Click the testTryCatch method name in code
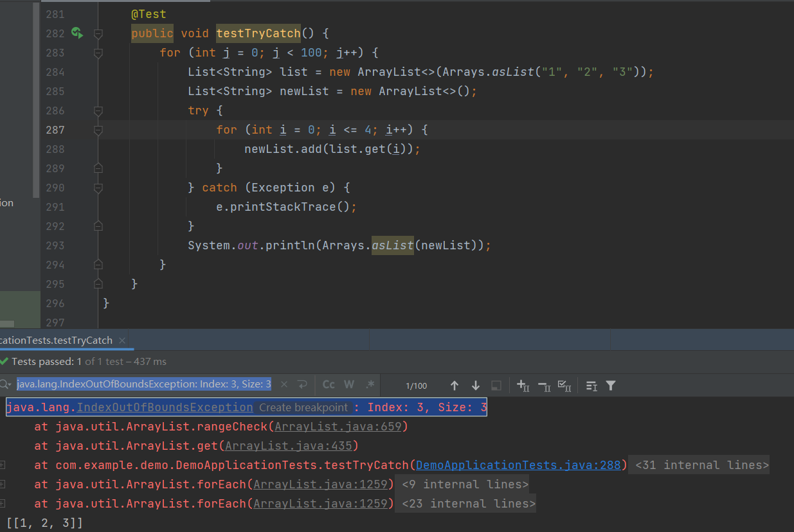The height and width of the screenshot is (532, 794). [x=258, y=33]
